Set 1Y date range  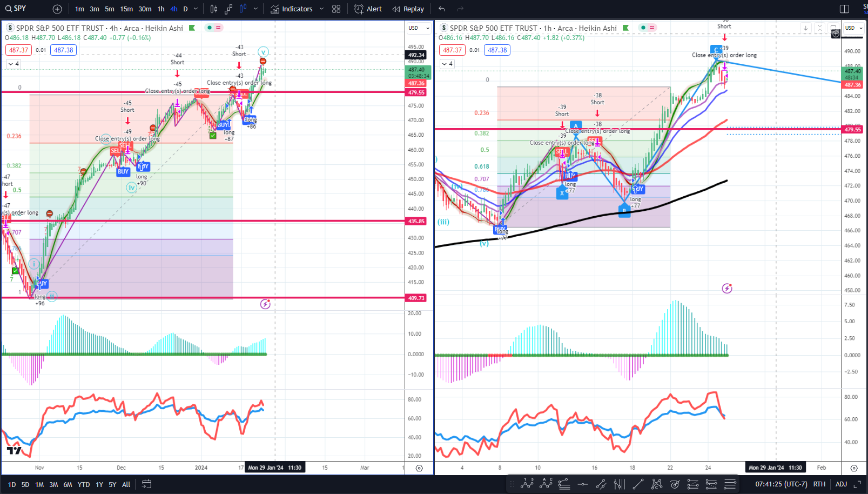[x=99, y=485]
